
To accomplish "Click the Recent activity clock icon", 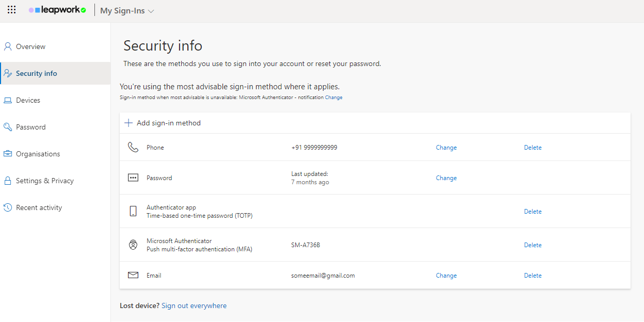I will (7, 207).
